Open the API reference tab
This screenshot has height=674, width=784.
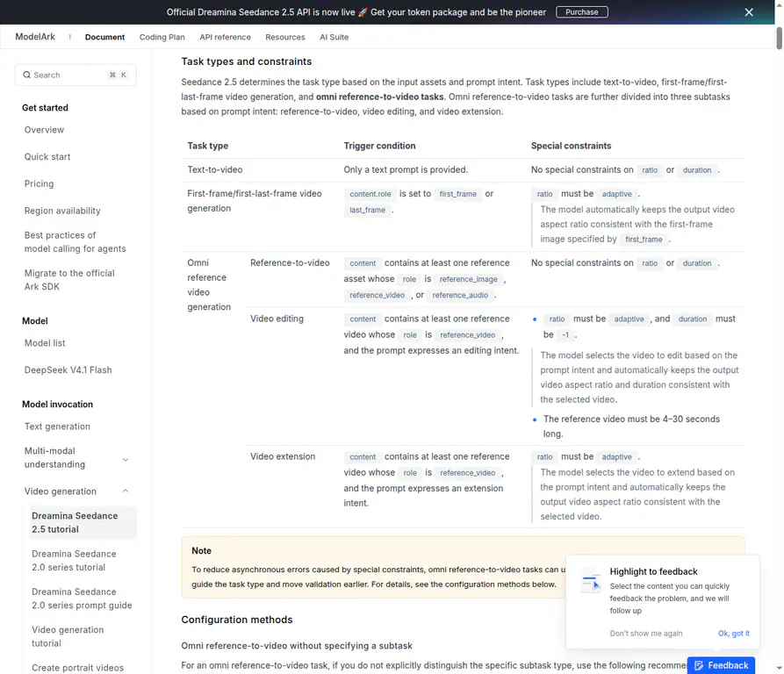[225, 37]
